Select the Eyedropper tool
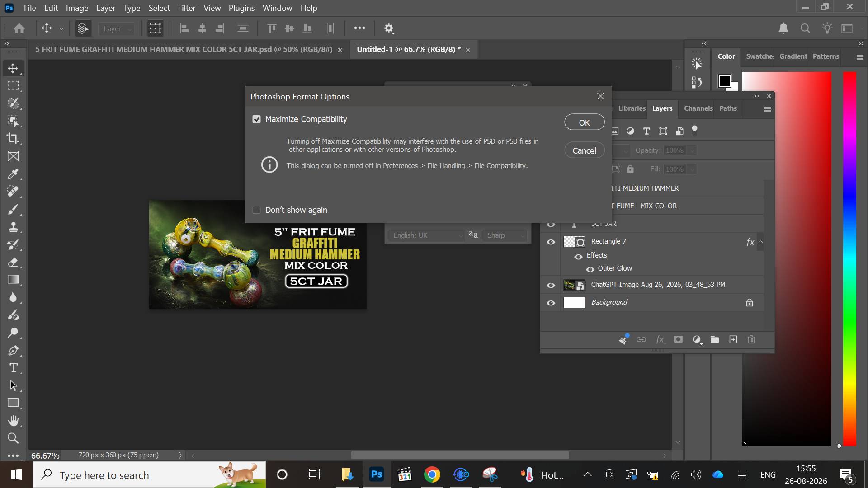This screenshot has width=868, height=488. pyautogui.click(x=13, y=174)
